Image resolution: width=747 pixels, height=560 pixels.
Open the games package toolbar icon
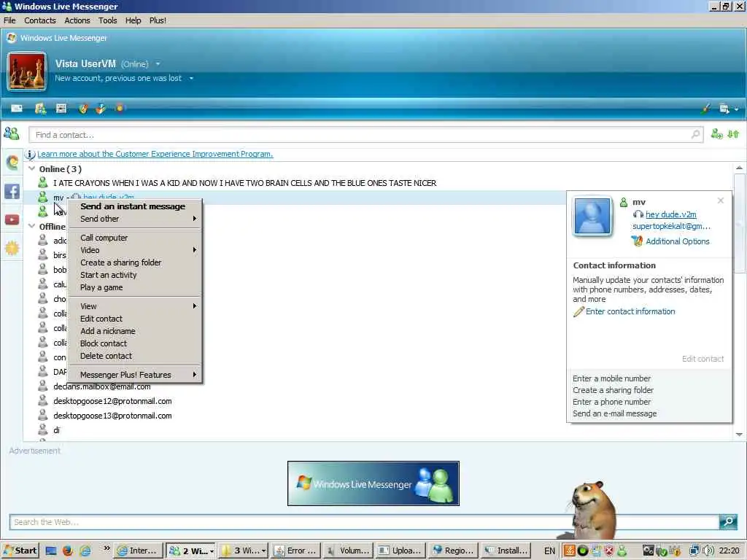pyautogui.click(x=101, y=109)
